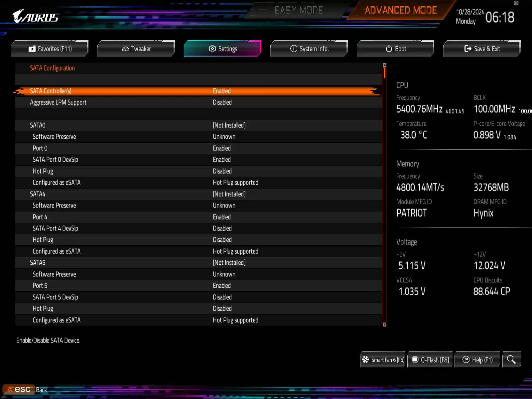
Task: Click the SATA Configuration heading
Action: (52, 68)
